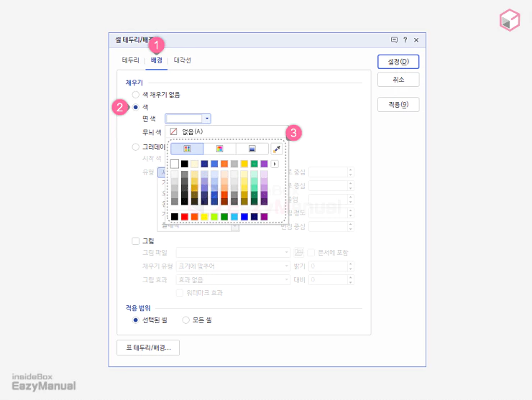This screenshot has width=532, height=400.
Task: Select 색 채우기 없음 radio button
Action: point(136,95)
